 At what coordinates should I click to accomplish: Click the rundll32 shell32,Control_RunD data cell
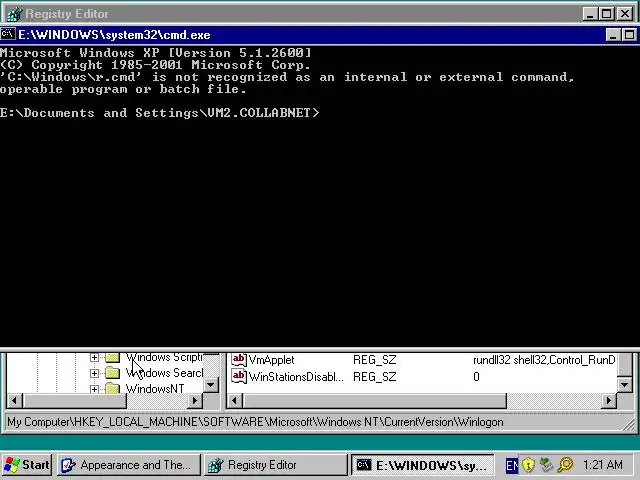tap(544, 360)
